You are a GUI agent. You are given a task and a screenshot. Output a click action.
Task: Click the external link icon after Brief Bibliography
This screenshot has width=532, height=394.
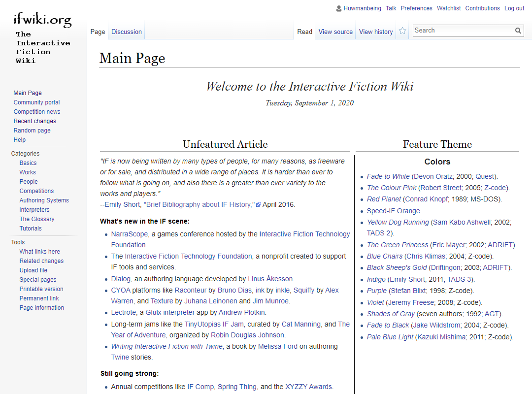tap(259, 205)
